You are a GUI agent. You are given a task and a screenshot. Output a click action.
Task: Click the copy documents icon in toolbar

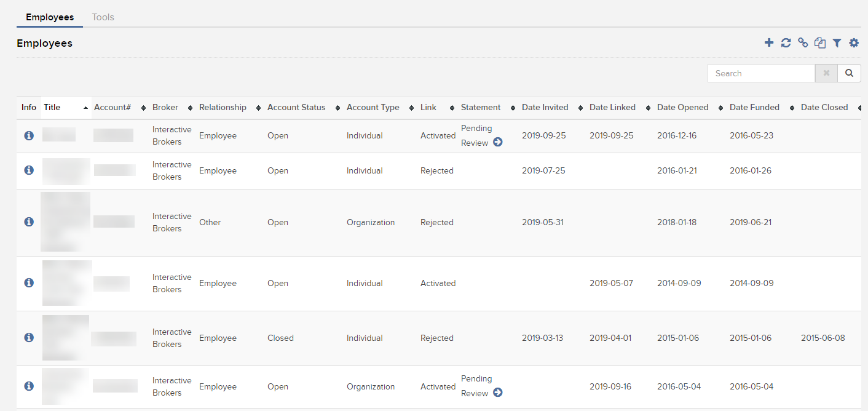point(820,42)
